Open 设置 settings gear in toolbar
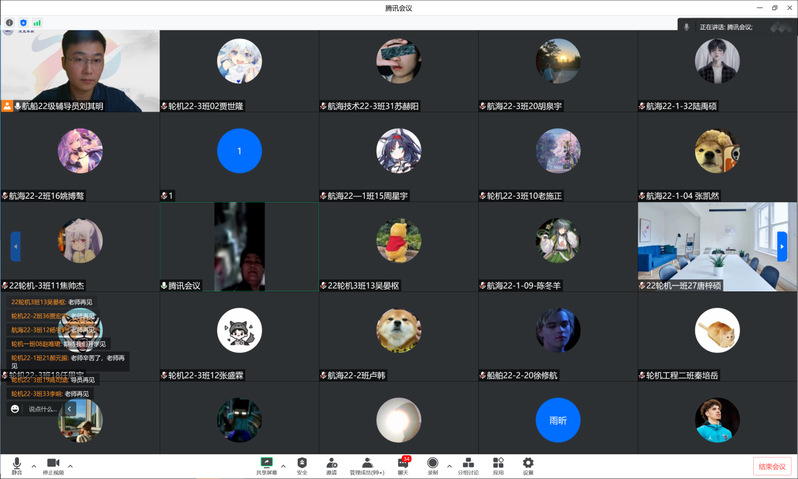The height and width of the screenshot is (479, 798). [x=528, y=465]
